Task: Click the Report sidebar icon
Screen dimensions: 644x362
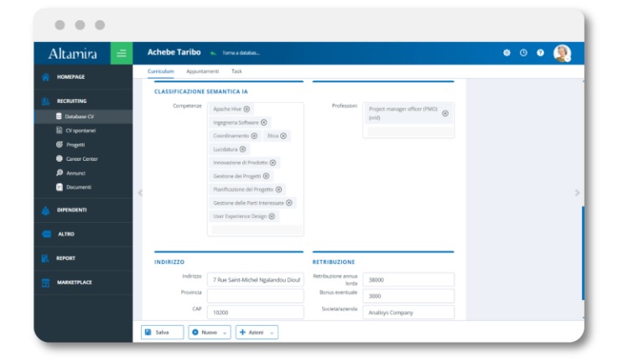Action: click(x=45, y=258)
